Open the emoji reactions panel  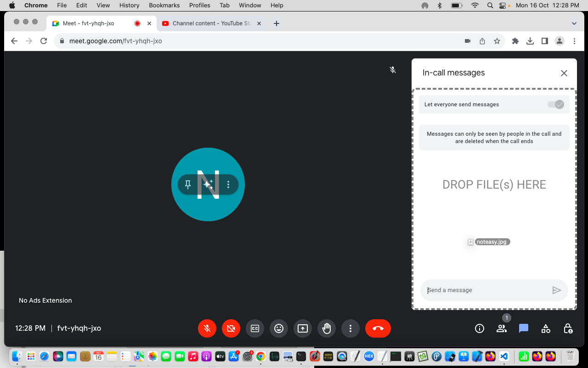pos(279,328)
